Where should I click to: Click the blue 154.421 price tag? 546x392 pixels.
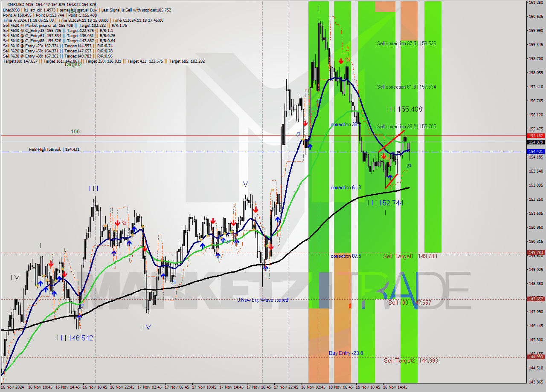[535, 152]
